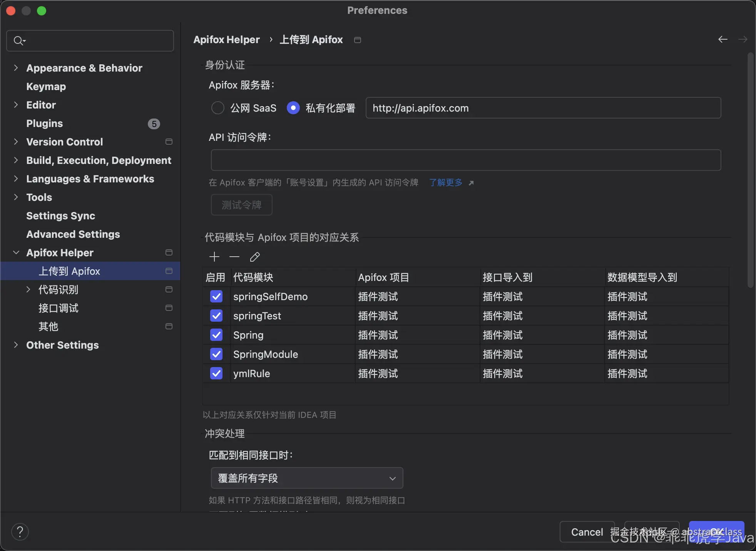Uncheck the ymlRule module checkbox
This screenshot has height=551, width=756.
click(216, 373)
